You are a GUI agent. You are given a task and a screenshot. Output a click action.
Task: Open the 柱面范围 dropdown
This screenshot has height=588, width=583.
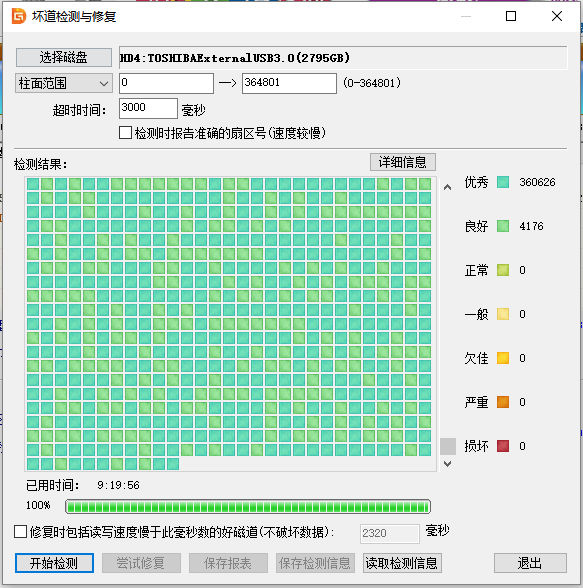coord(64,83)
